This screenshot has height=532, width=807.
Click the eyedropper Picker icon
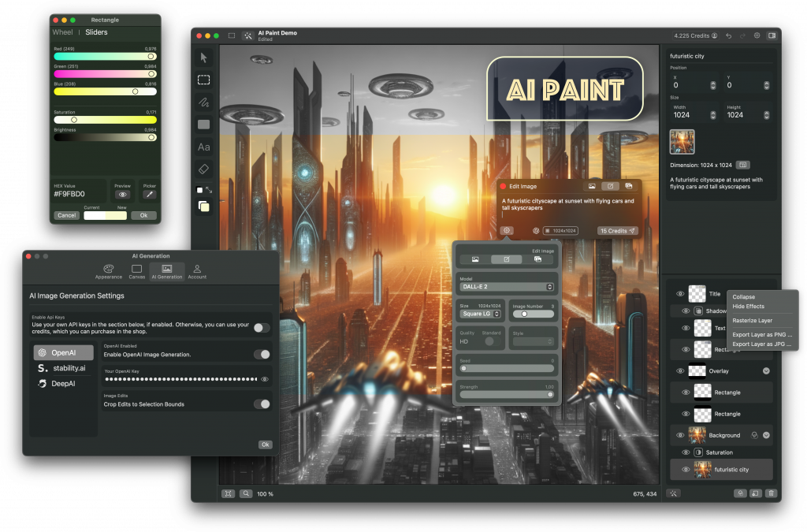coord(148,194)
